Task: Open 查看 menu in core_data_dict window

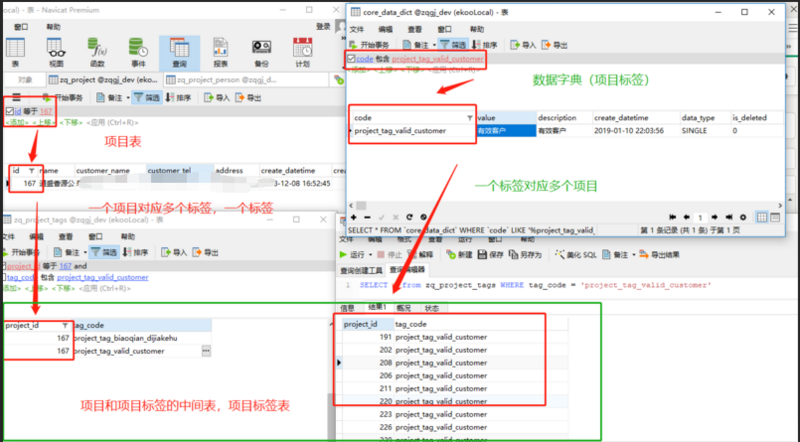Action: tap(415, 29)
